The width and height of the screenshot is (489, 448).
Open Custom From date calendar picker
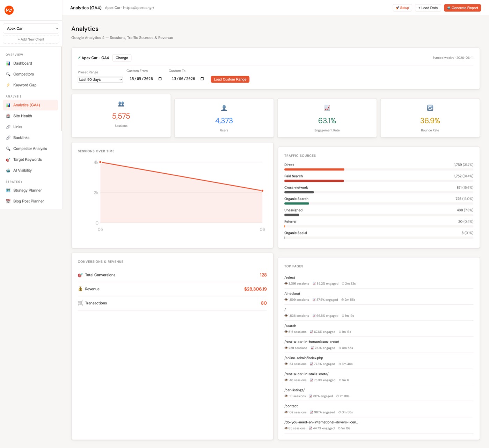pyautogui.click(x=160, y=79)
